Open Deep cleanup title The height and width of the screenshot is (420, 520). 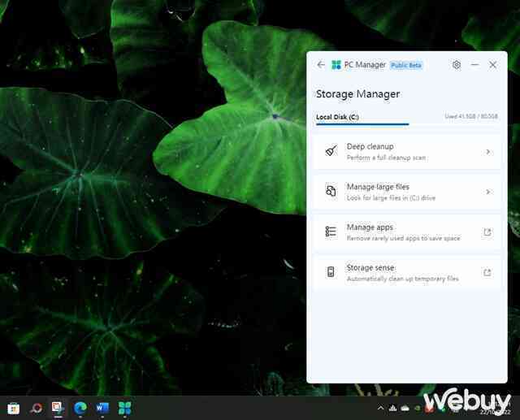(x=370, y=146)
